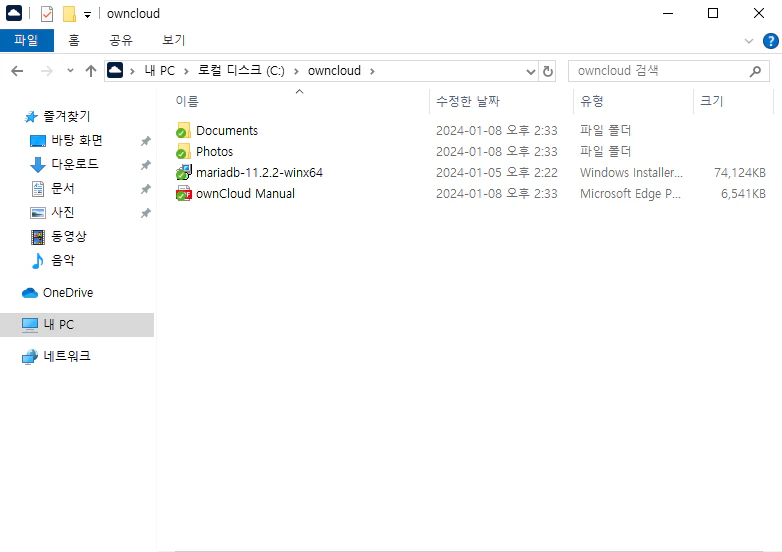Open 네트워크 in the navigation pane
782x552 pixels.
coord(67,356)
